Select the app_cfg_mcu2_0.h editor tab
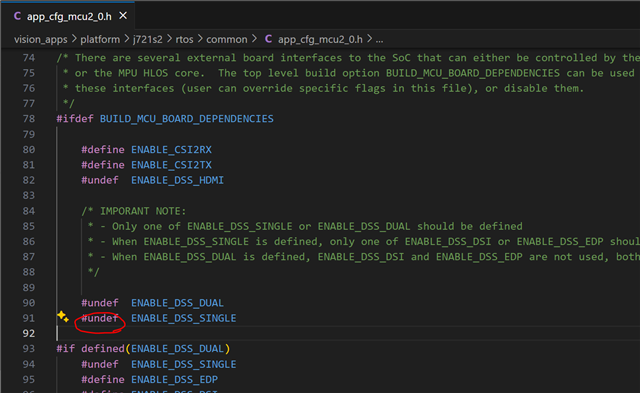The width and height of the screenshot is (640, 393). (69, 16)
